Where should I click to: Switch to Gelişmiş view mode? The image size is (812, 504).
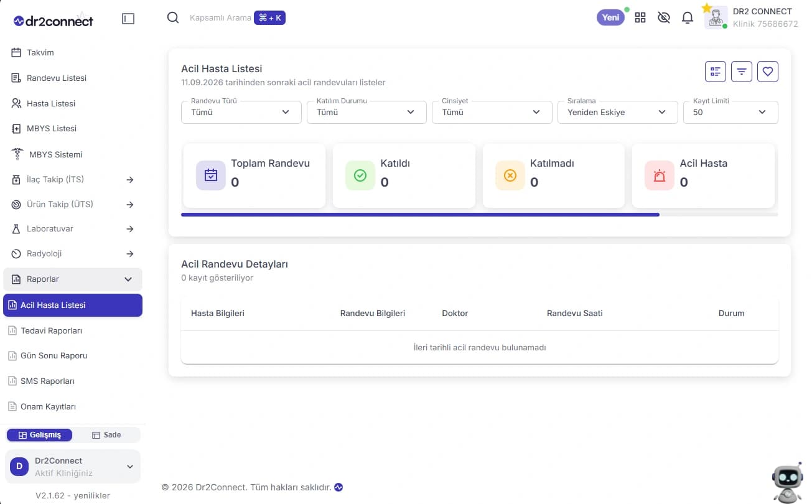click(39, 435)
